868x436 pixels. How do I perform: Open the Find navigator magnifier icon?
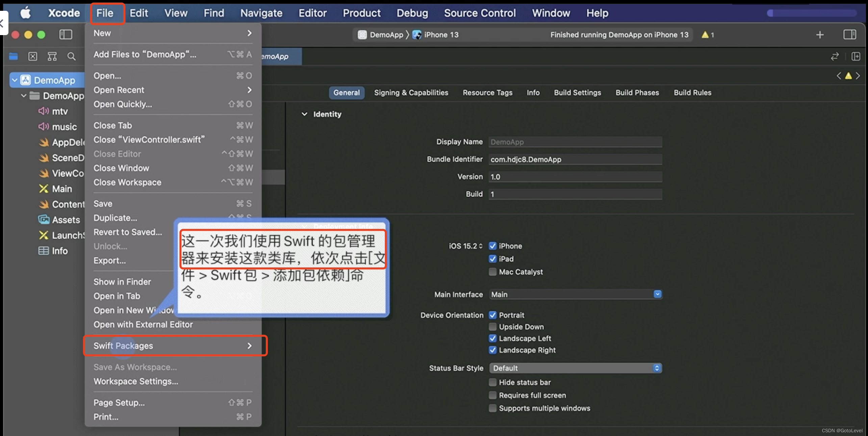point(71,56)
